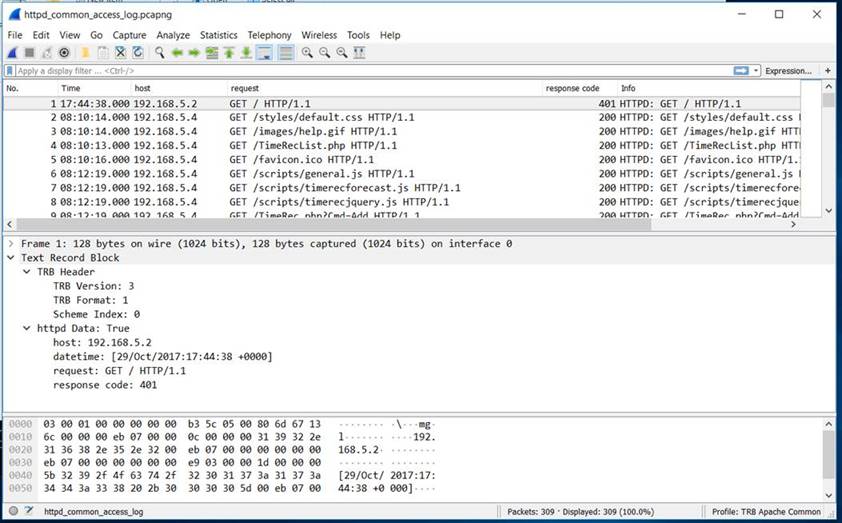Click Resize columns to fit content icon

(359, 53)
